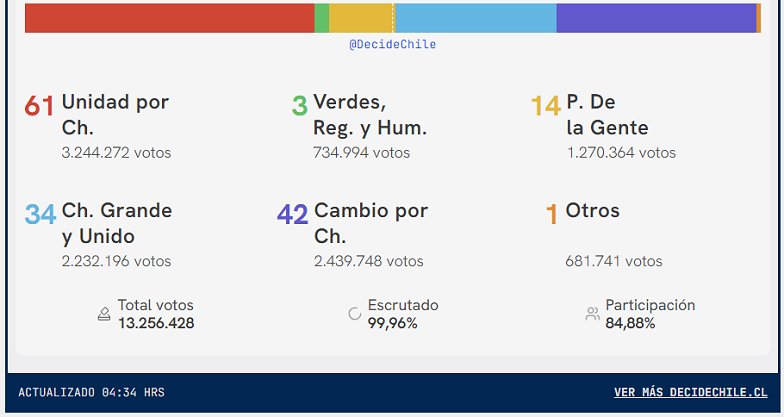The height and width of the screenshot is (417, 784).
Task: Select the yellow P. De la Gente bar segment
Action: click(x=360, y=18)
